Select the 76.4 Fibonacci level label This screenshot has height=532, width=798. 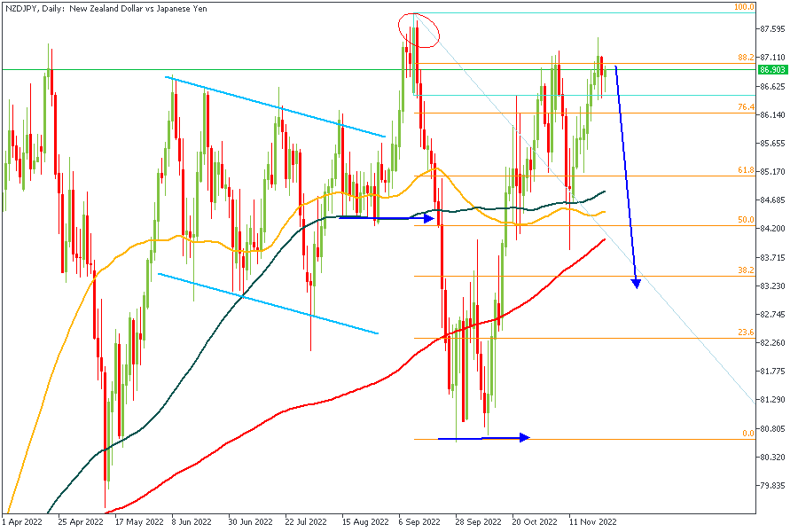tap(746, 107)
